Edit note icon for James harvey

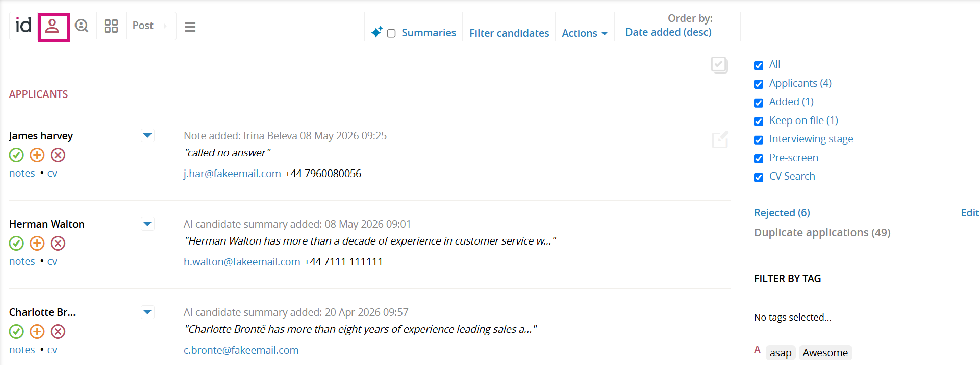720,140
